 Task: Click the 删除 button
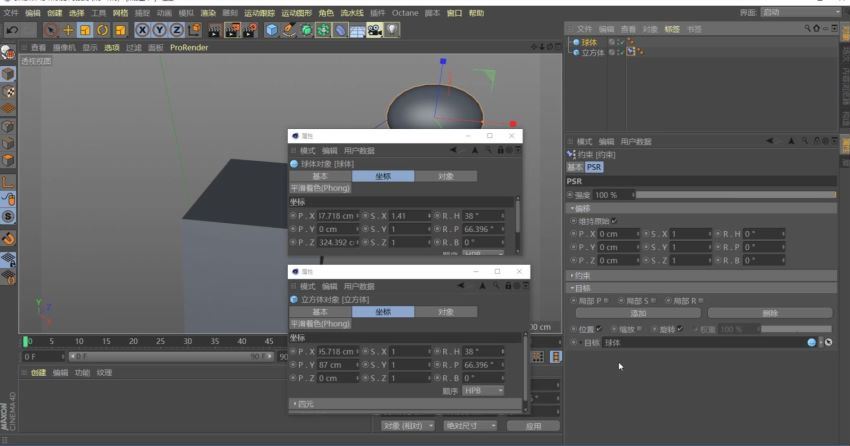click(770, 313)
